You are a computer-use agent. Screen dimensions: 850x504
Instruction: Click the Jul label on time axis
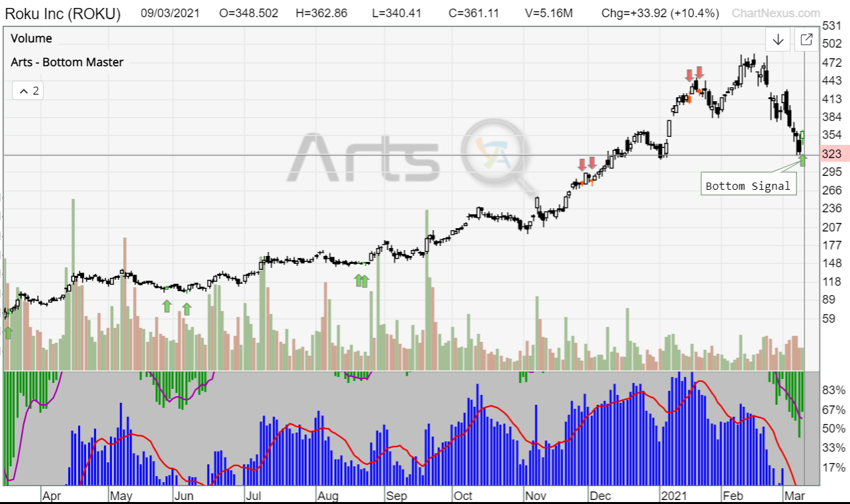click(252, 495)
